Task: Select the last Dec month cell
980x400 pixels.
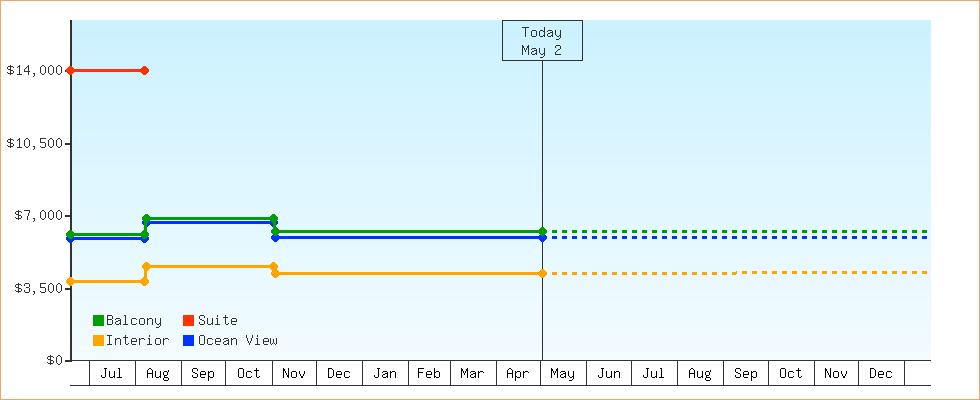Action: point(881,373)
